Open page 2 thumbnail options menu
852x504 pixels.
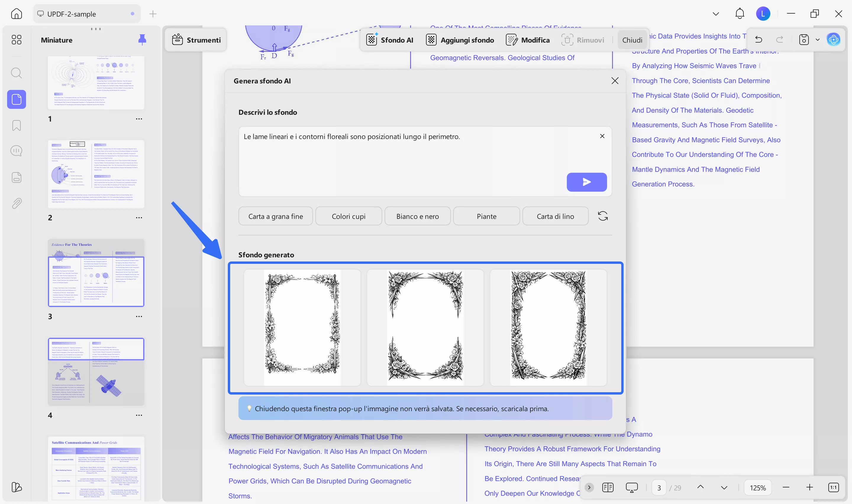(139, 218)
